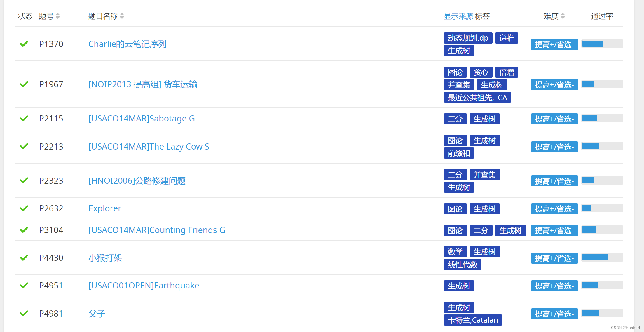Click the 线性代数 tag on P4430
The image size is (644, 332).
463,265
